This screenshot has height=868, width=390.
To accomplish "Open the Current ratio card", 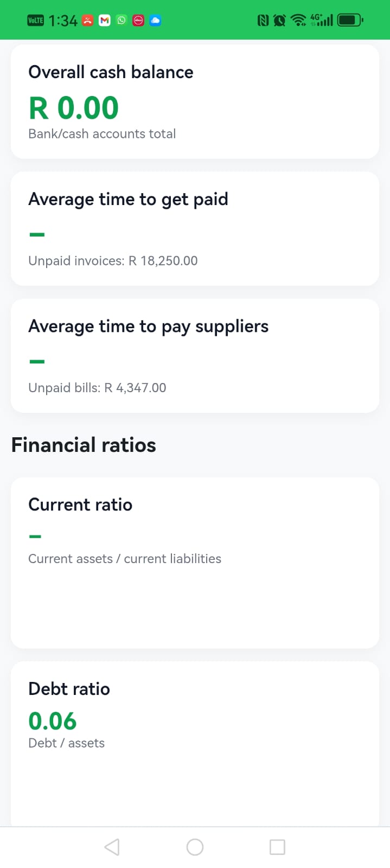I will (195, 562).
